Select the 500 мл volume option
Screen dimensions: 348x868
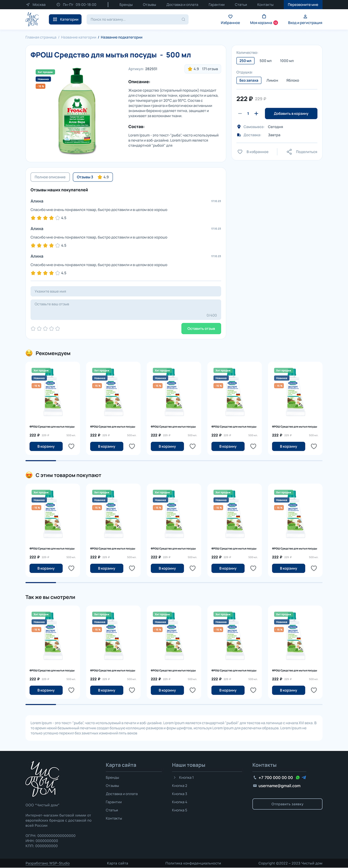pyautogui.click(x=266, y=61)
